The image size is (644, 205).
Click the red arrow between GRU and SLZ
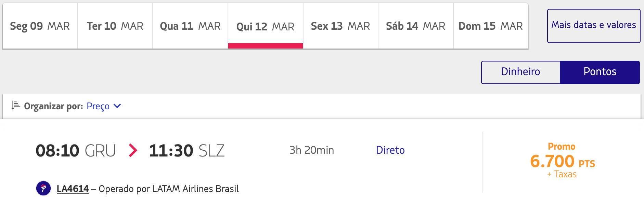(133, 150)
